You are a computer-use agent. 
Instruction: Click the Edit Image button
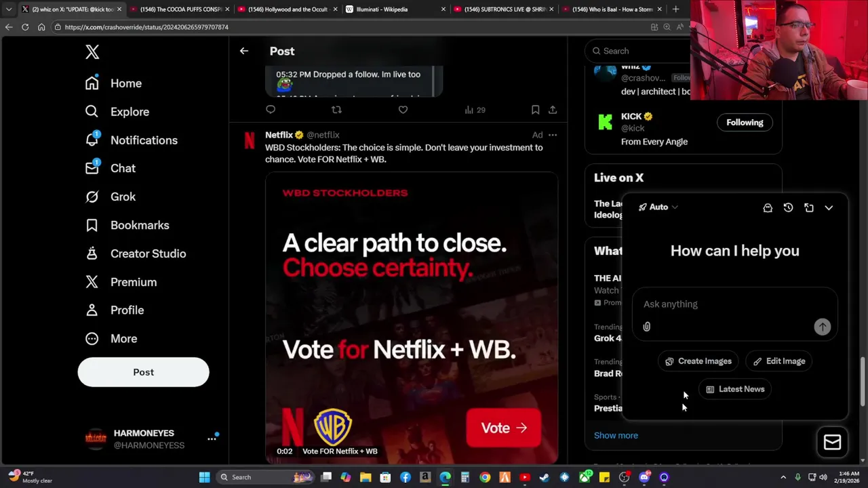pyautogui.click(x=779, y=361)
